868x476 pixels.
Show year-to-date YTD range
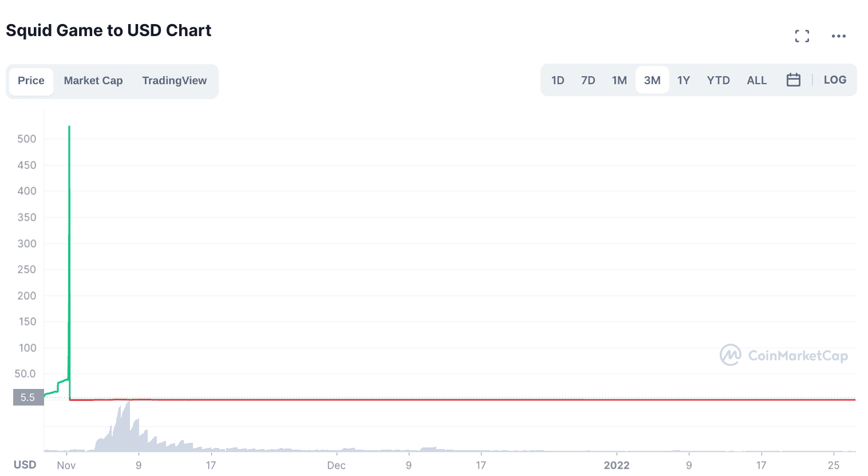point(718,80)
